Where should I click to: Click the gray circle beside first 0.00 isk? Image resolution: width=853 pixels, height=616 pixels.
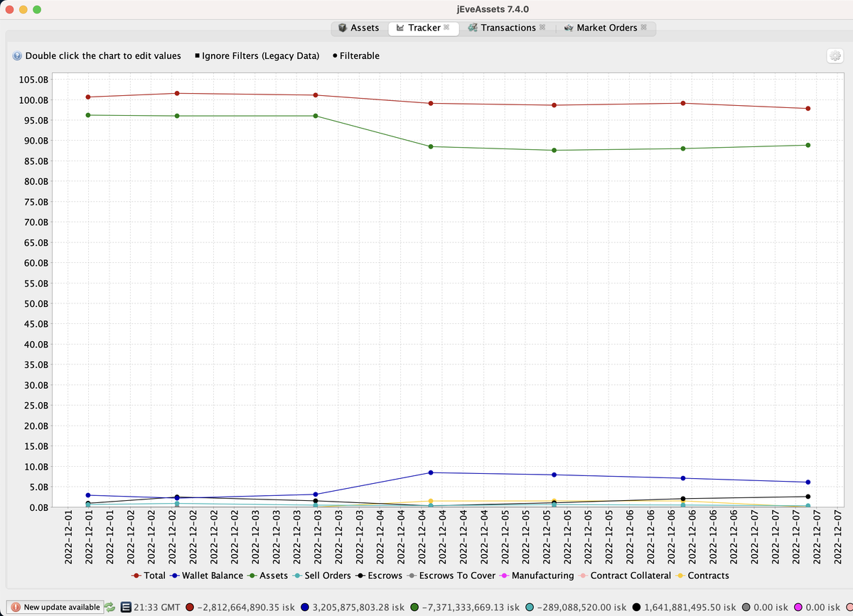(x=746, y=607)
